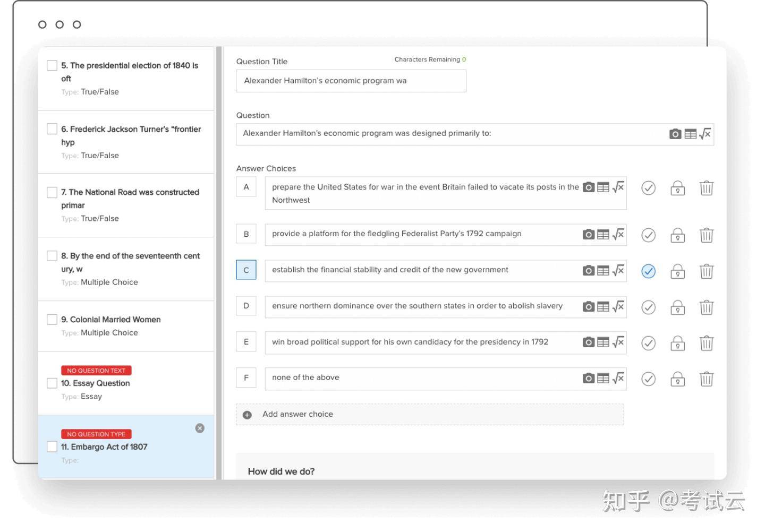Mark answer F as correct answer
This screenshot has width=765, height=532.
(x=648, y=379)
